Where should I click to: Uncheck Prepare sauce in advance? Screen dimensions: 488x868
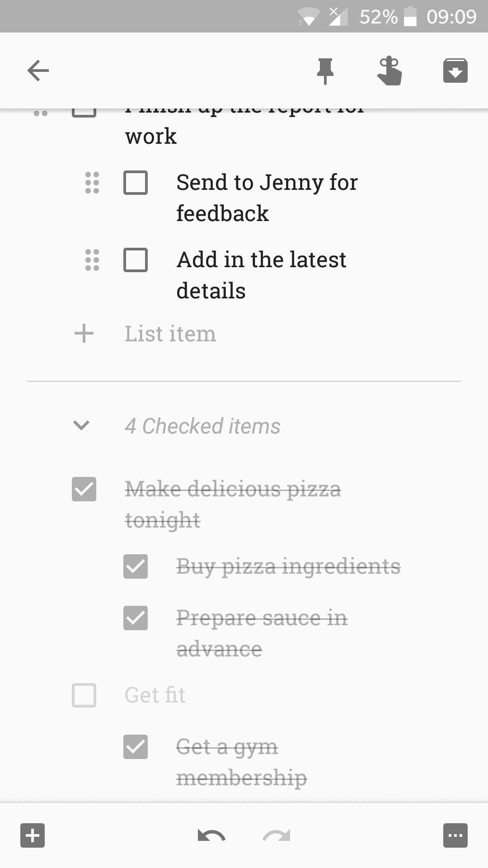(x=136, y=618)
